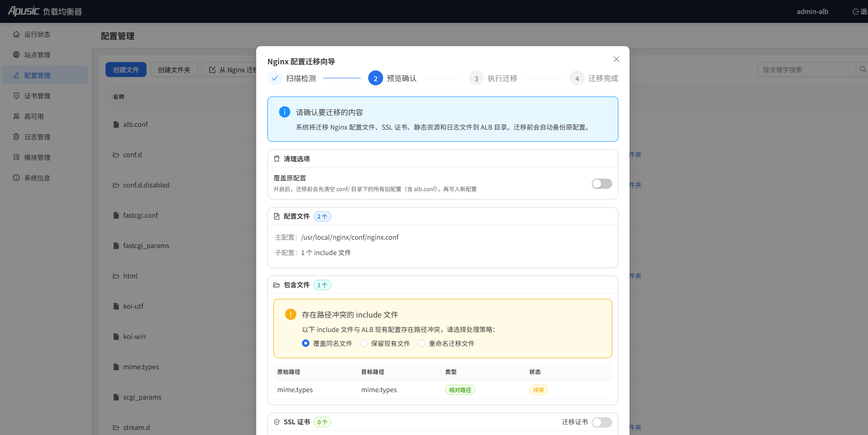
Task: Click the 2个 badge beside 配置文件
Action: point(322,216)
